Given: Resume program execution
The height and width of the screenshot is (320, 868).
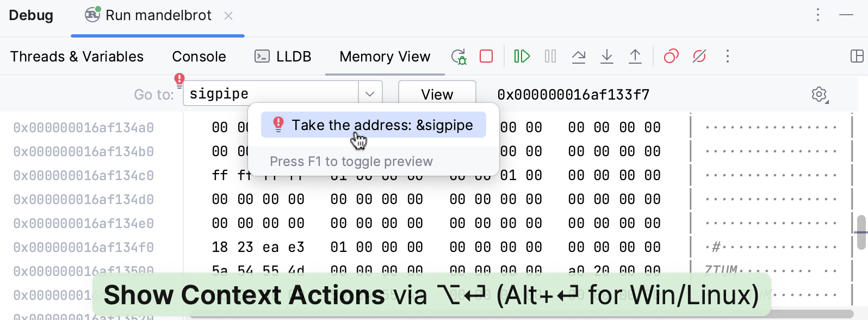Looking at the screenshot, I should (x=522, y=56).
